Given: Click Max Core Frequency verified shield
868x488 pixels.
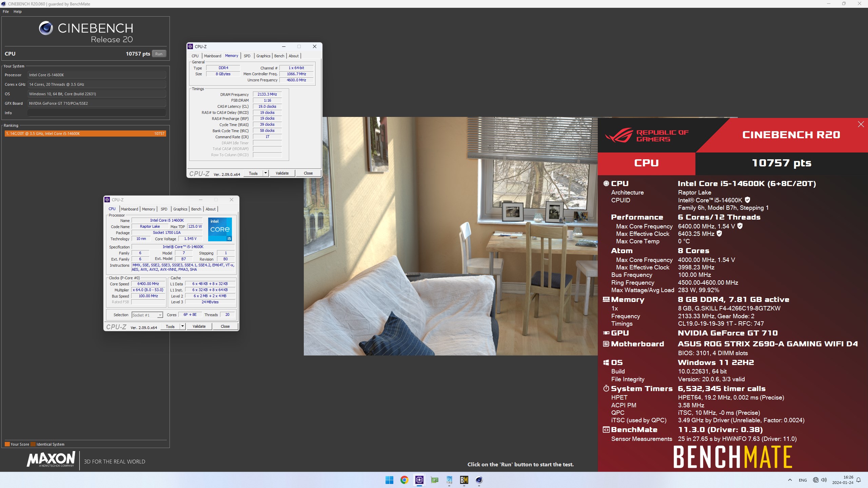Looking at the screenshot, I should (740, 226).
